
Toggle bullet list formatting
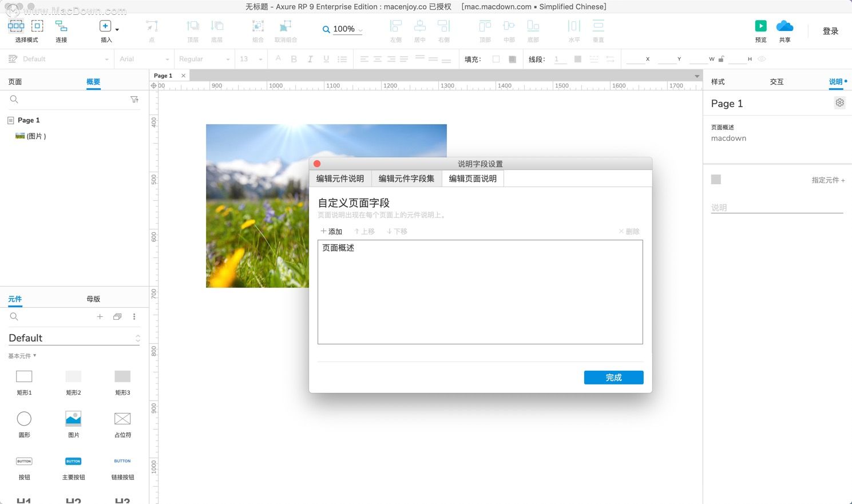342,59
